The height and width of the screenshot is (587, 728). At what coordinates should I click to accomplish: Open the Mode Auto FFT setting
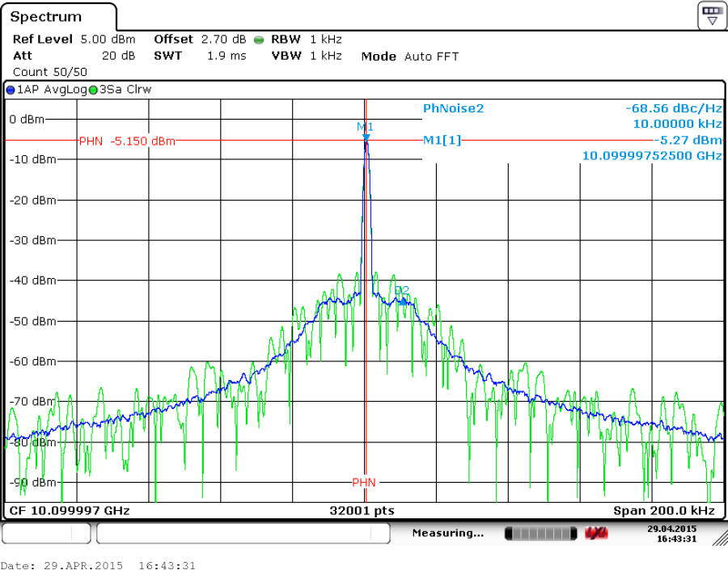point(409,57)
